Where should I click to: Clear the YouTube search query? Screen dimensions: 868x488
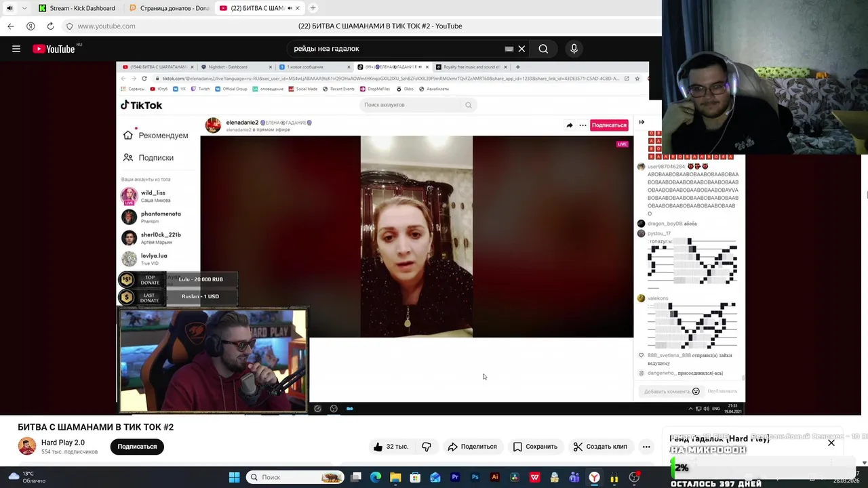point(521,49)
